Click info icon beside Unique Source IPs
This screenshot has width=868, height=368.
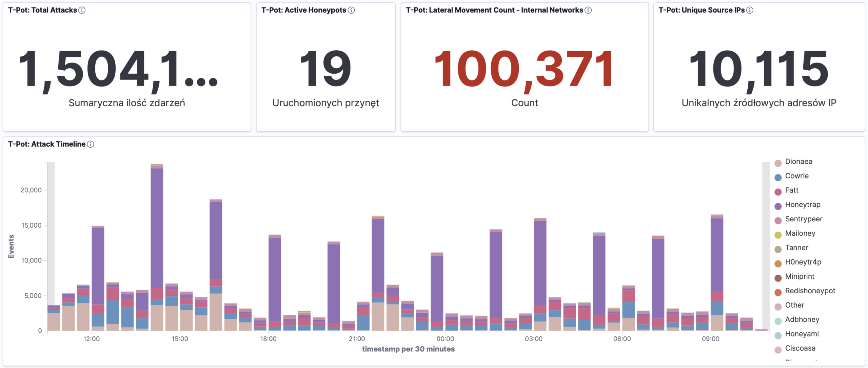click(750, 10)
